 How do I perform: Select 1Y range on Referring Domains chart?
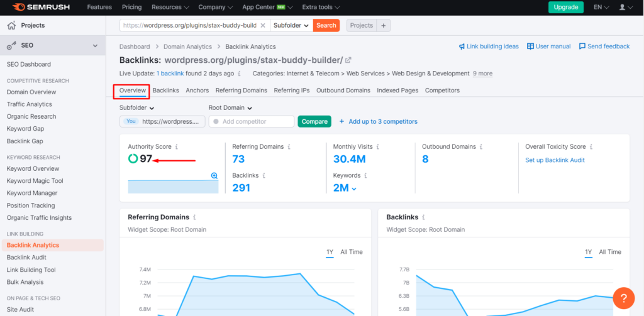330,252
